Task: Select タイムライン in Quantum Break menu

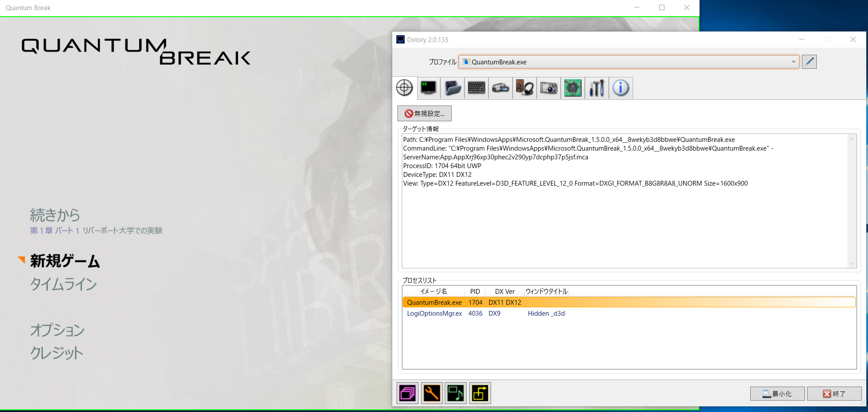Action: pos(63,284)
